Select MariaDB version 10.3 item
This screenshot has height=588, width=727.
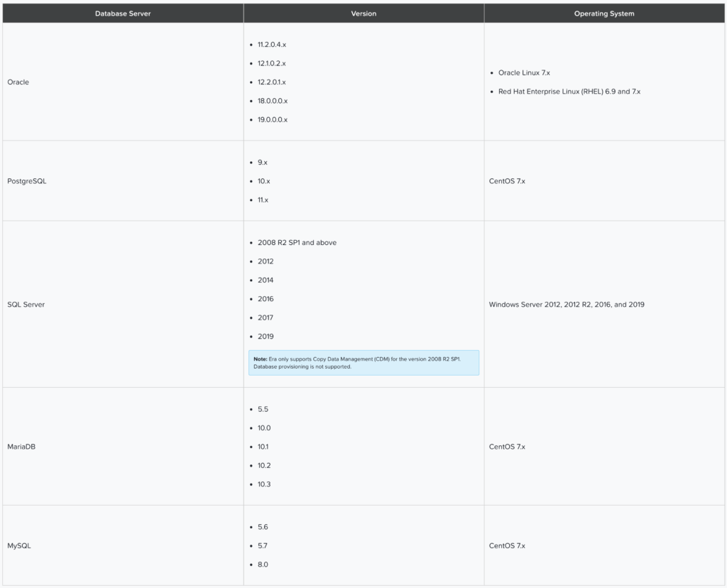(x=264, y=484)
